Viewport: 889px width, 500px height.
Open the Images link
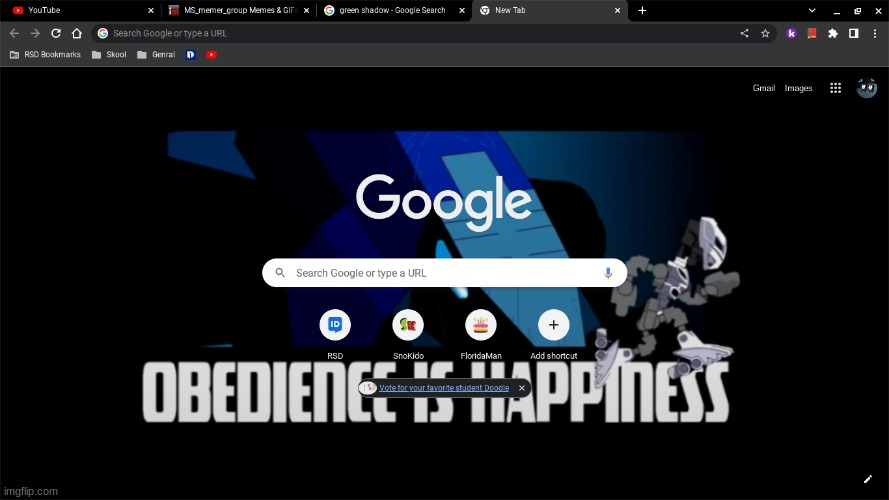[798, 88]
